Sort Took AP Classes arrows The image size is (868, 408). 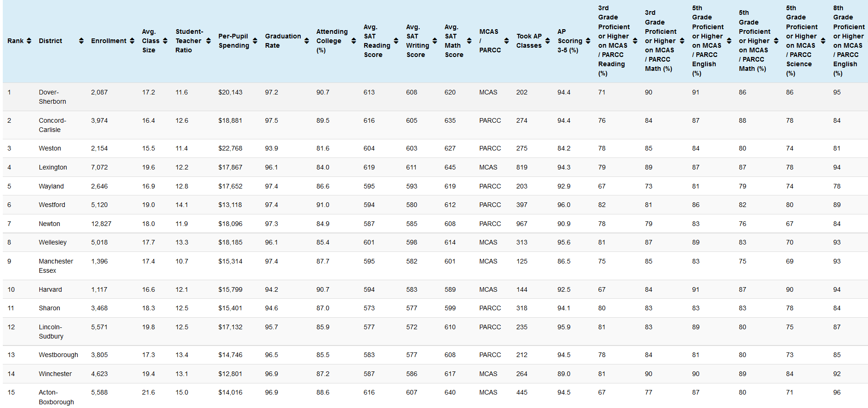[547, 41]
